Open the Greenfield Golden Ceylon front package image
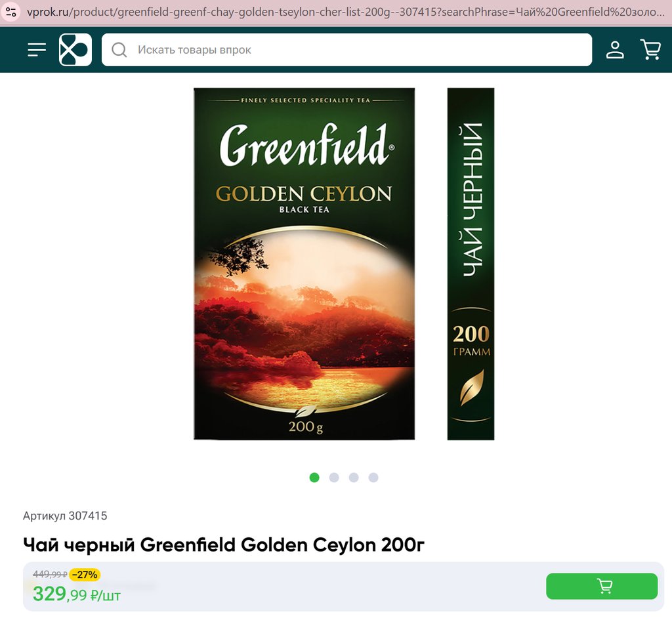672x618 pixels. point(304,264)
